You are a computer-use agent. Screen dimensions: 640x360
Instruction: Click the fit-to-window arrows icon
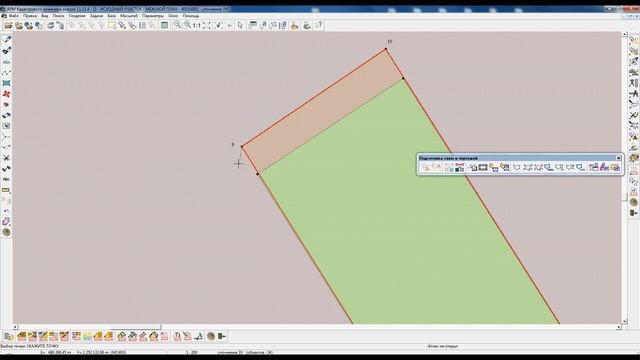click(207, 25)
